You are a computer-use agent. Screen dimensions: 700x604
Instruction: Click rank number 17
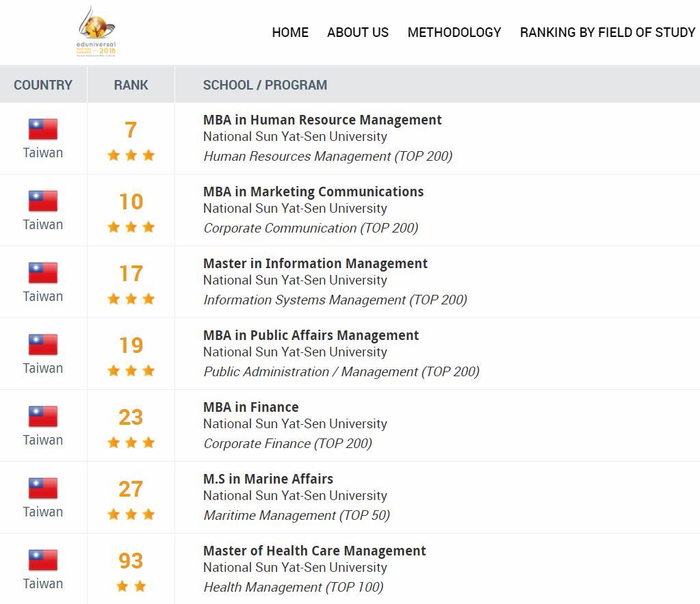131,274
